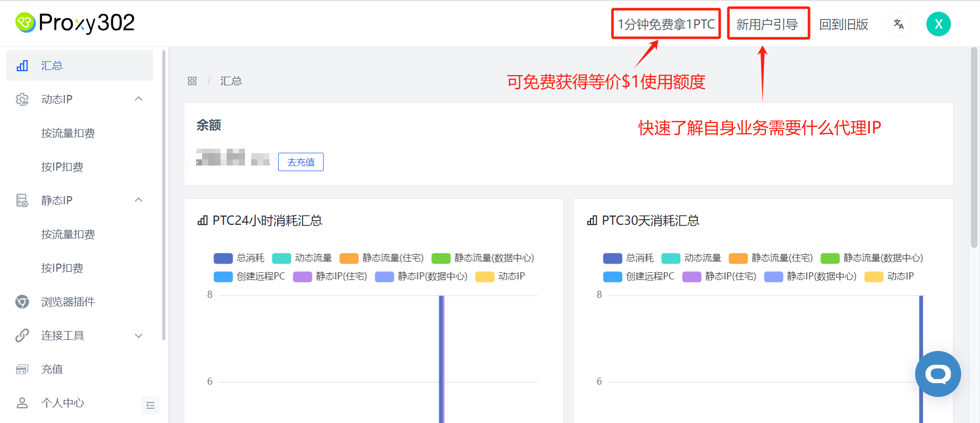
Task: Click 静态流量(数据中心) green swatch in 30天 chart
Action: (x=830, y=258)
